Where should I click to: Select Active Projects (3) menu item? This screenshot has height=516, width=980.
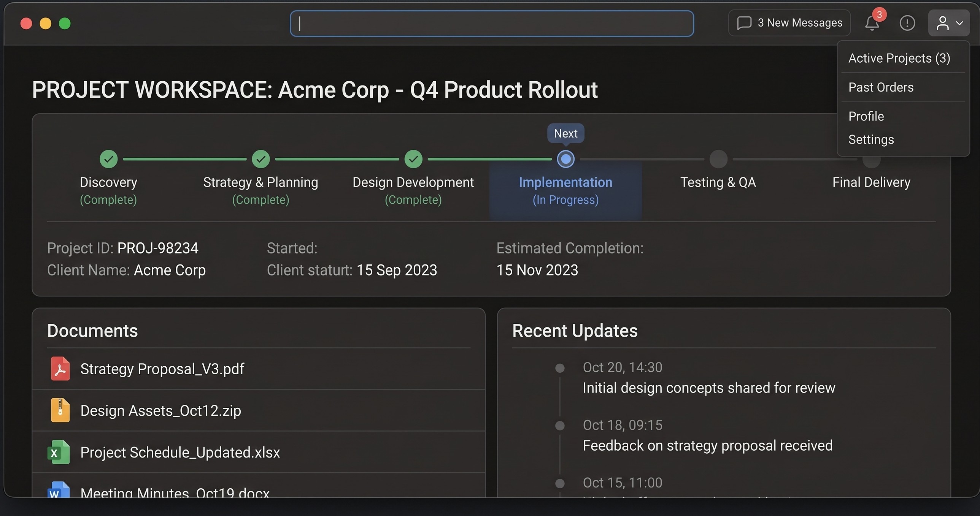(x=899, y=58)
